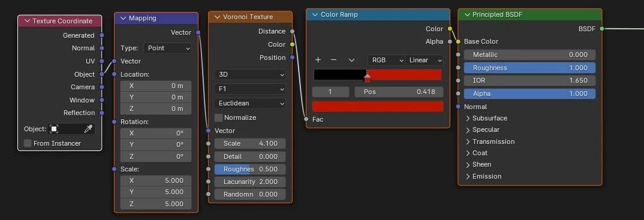Click the Voronoi Scale field showing 4.100

[x=249, y=143]
